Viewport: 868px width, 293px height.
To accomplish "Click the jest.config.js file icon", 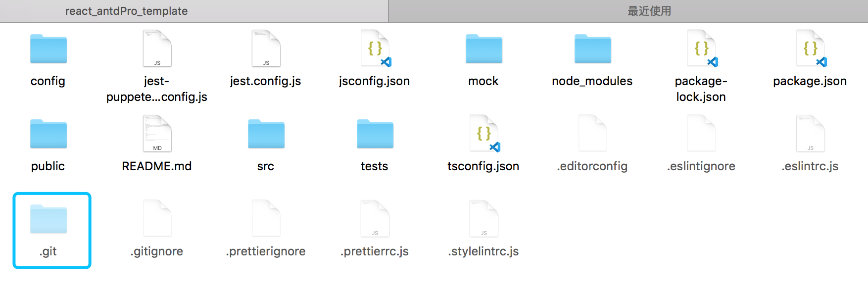I will (266, 49).
